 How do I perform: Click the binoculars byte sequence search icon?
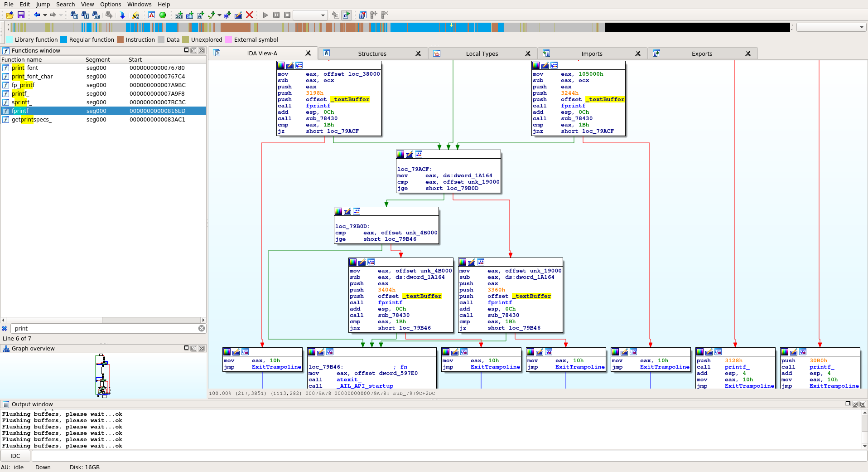96,15
